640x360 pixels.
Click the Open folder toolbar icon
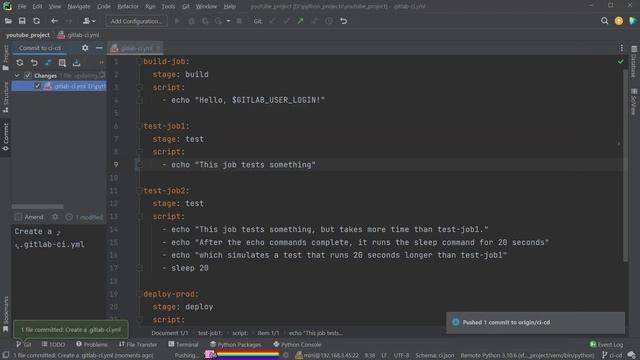(8, 21)
